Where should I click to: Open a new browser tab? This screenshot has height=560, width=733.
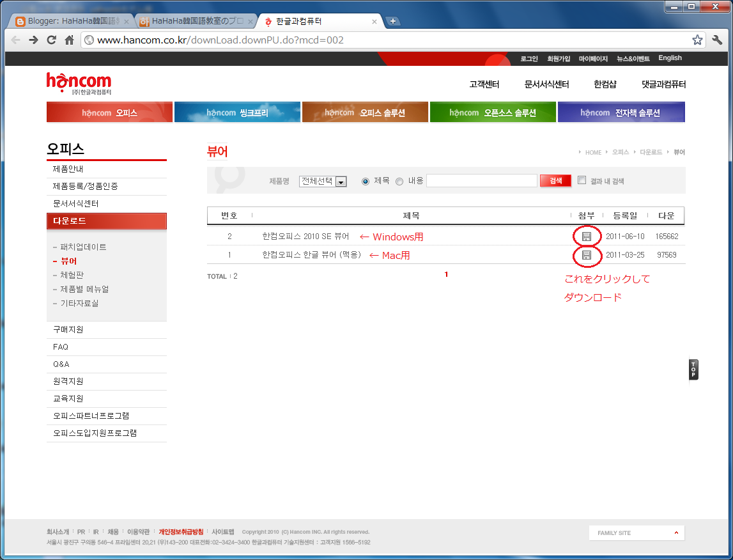click(393, 21)
